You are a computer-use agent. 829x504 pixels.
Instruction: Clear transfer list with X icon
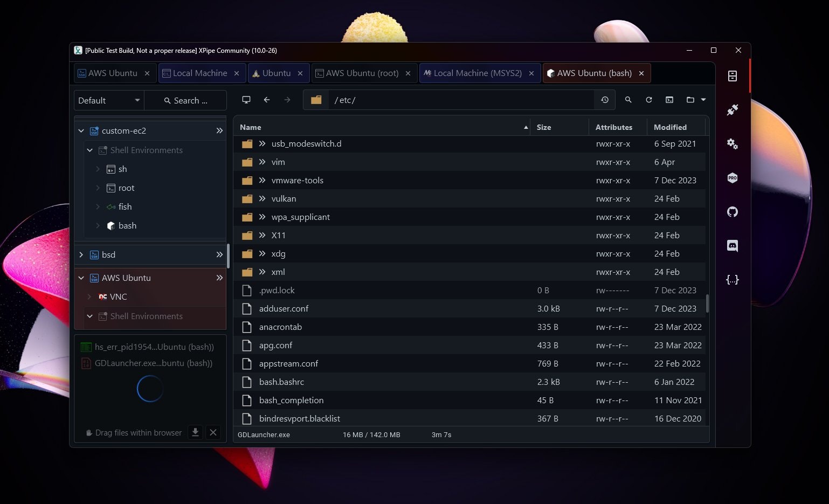click(213, 432)
